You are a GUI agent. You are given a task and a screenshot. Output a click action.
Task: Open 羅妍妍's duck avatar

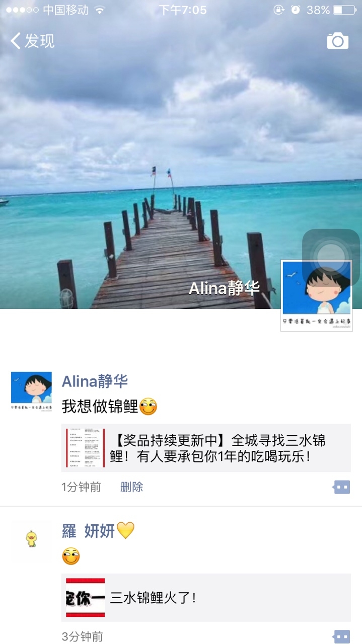pyautogui.click(x=31, y=541)
